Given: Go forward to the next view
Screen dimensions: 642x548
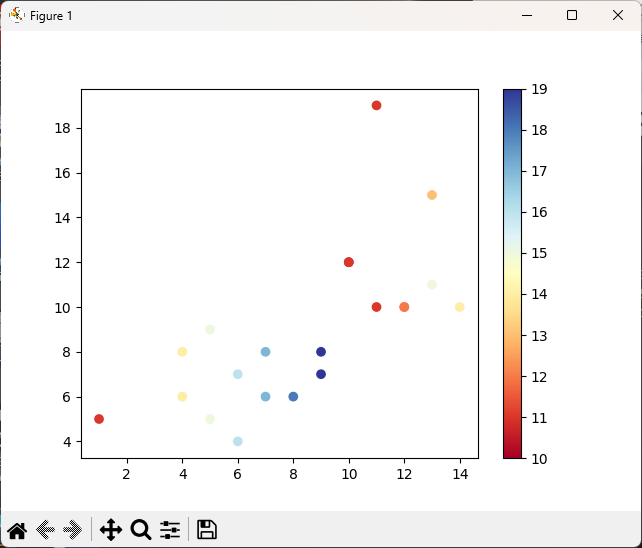Looking at the screenshot, I should click(72, 530).
